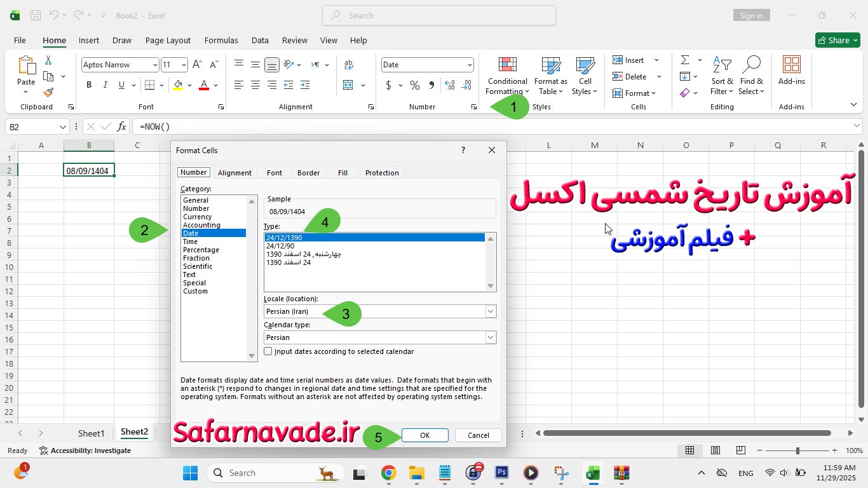Open the Locale (location) dropdown

click(x=490, y=311)
